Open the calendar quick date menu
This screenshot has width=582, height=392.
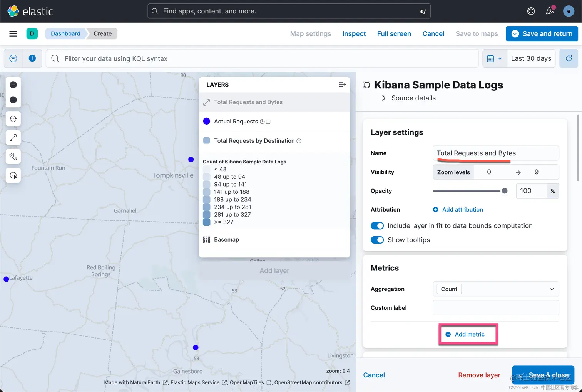tap(495, 58)
